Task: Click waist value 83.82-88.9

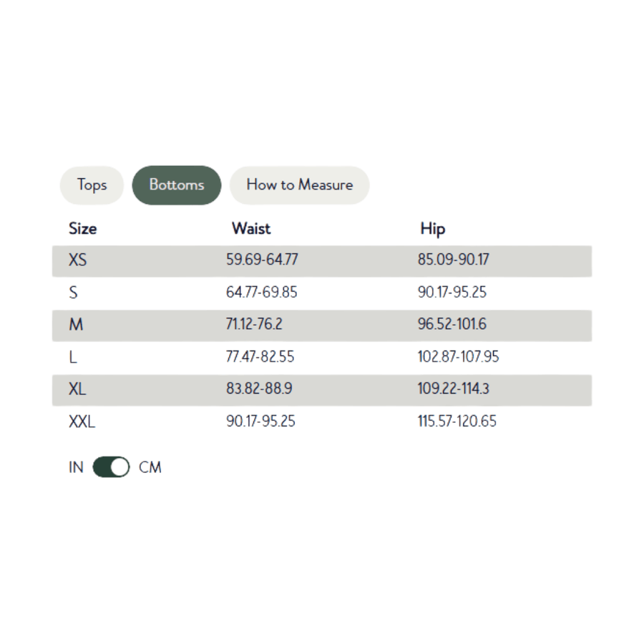Action: [259, 389]
